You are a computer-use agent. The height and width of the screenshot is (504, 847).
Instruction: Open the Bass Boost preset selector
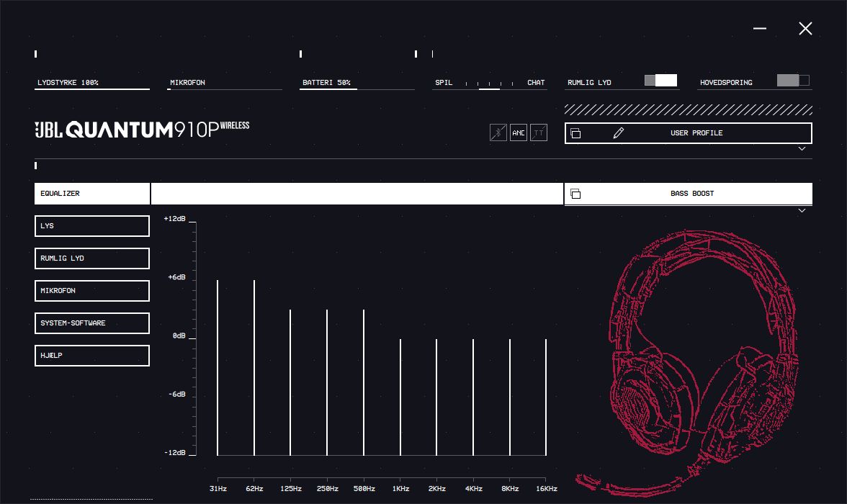point(689,194)
